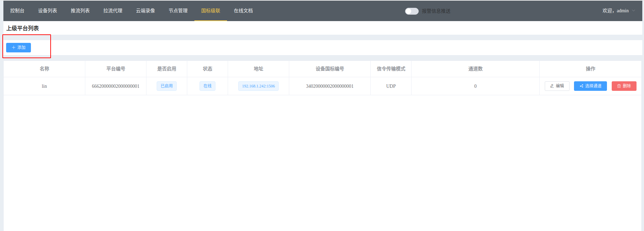Switch to 设备列表 device list tab
The width and height of the screenshot is (644, 231).
coord(48,11)
